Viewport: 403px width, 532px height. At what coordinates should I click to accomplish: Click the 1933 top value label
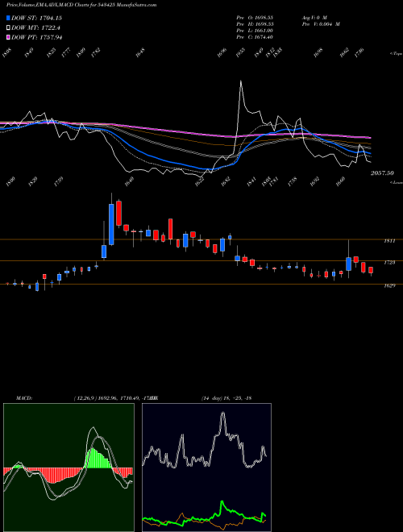pos(240,52)
